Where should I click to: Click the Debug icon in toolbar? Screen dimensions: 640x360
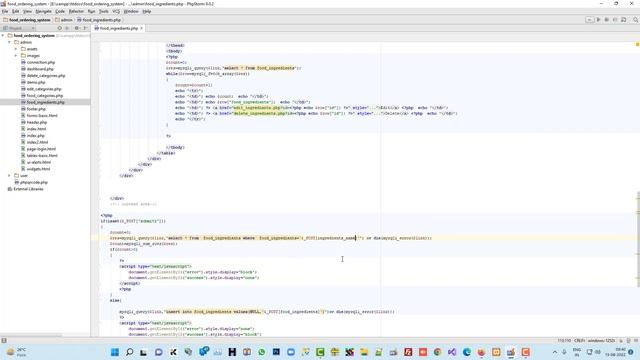(x=607, y=20)
